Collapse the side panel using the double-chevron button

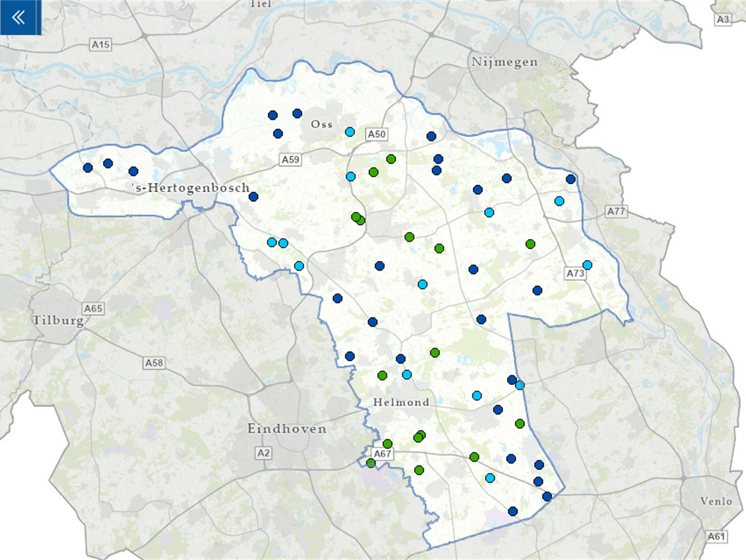click(x=17, y=17)
